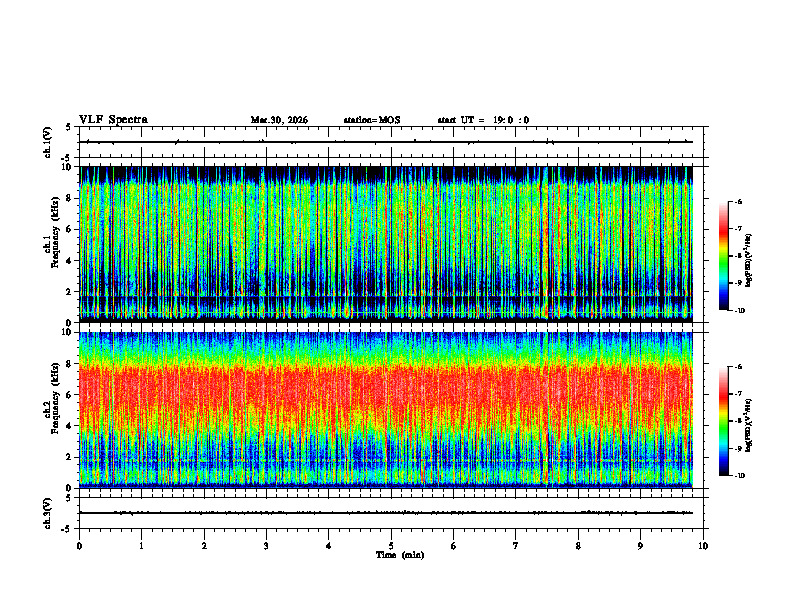Select the date text Mar.30, 2026
792x612 pixels.
[x=279, y=120]
